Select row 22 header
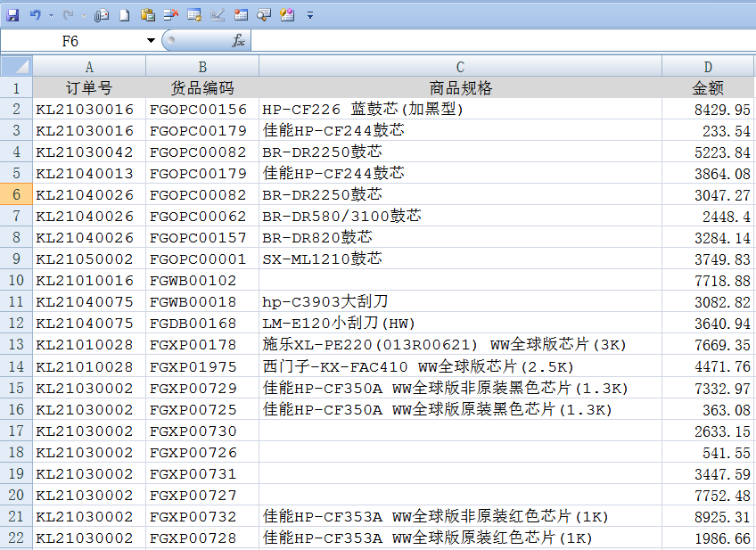This screenshot has height=550, width=756. point(16,538)
